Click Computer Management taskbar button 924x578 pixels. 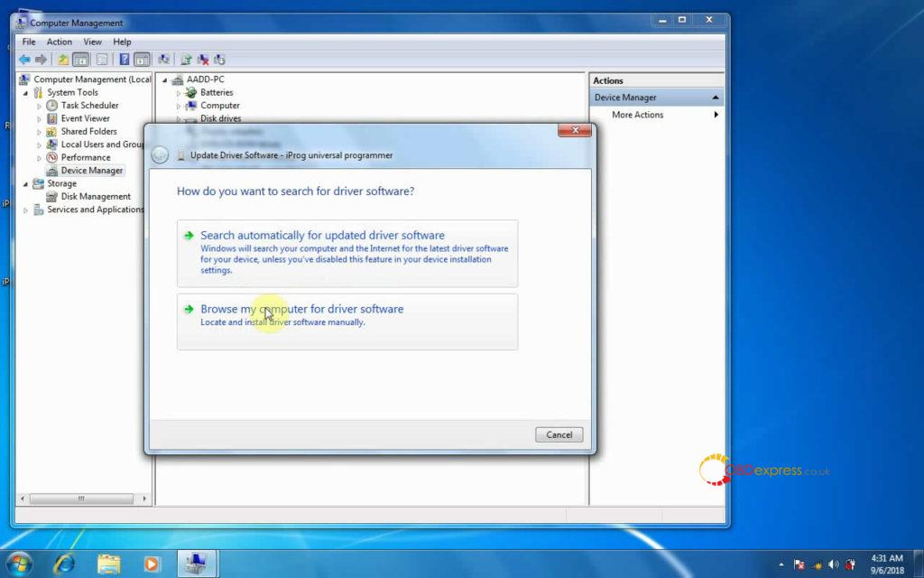[197, 564]
